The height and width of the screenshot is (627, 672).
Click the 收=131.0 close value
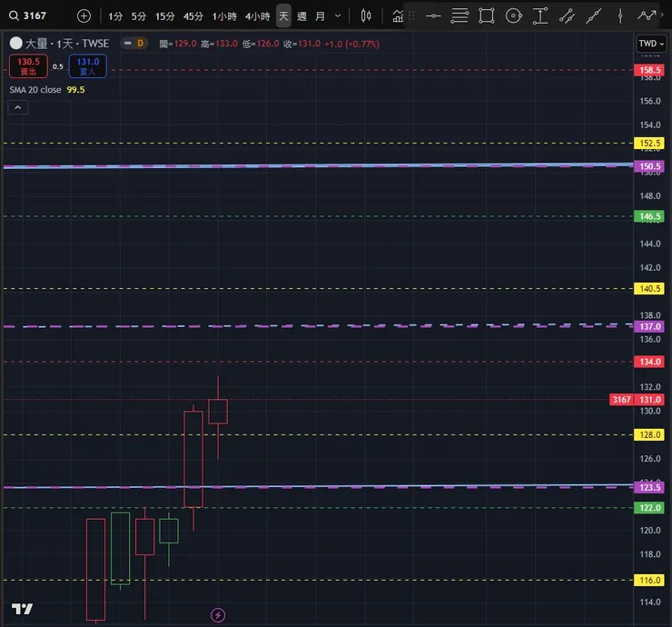tap(301, 44)
